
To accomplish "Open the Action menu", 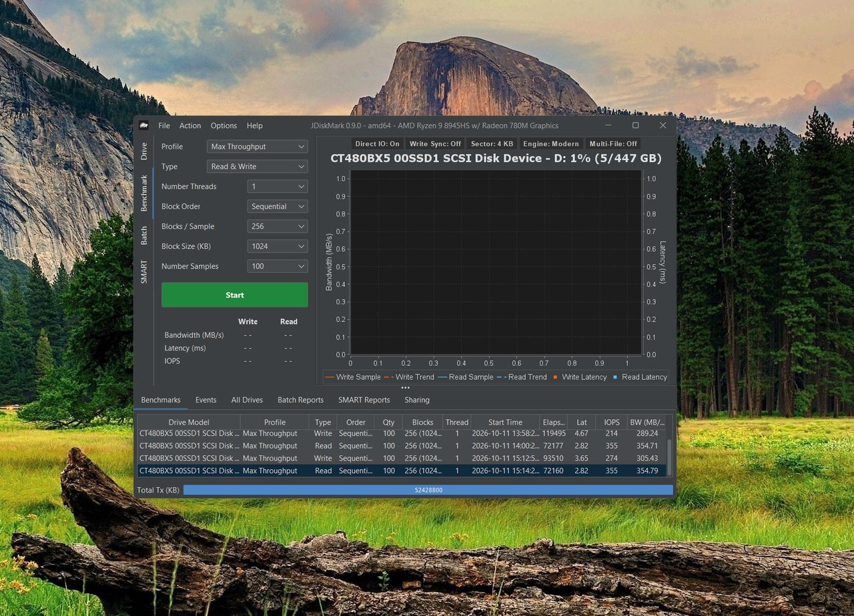I will tap(190, 125).
